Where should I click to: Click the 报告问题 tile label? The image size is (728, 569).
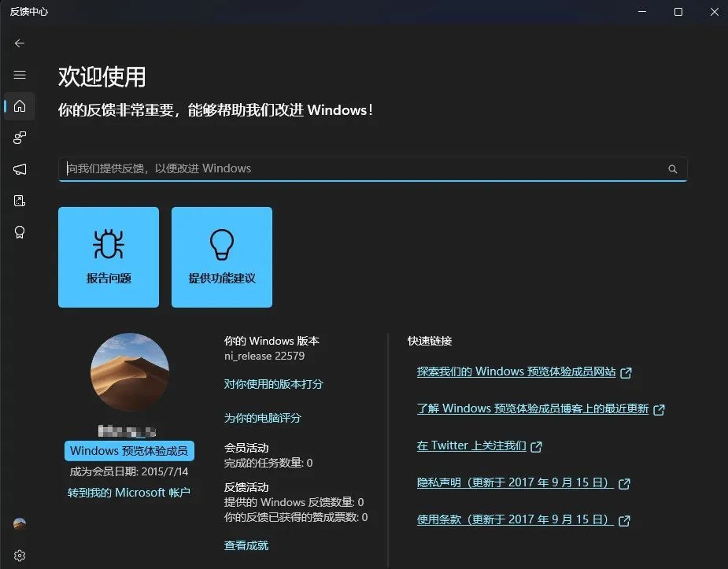click(109, 279)
